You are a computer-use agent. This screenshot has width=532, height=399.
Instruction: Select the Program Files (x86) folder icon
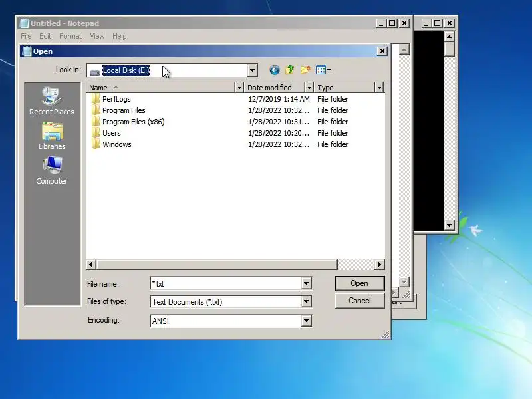click(96, 122)
